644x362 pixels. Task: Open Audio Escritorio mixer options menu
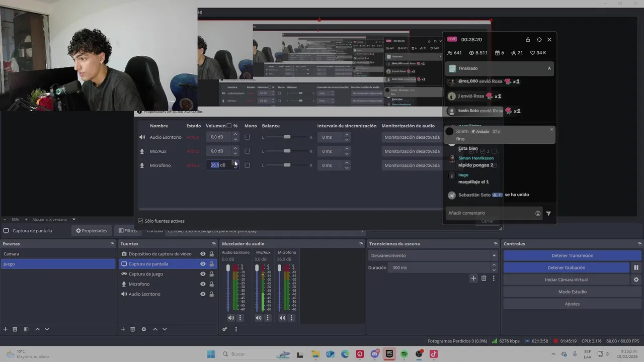click(x=240, y=318)
